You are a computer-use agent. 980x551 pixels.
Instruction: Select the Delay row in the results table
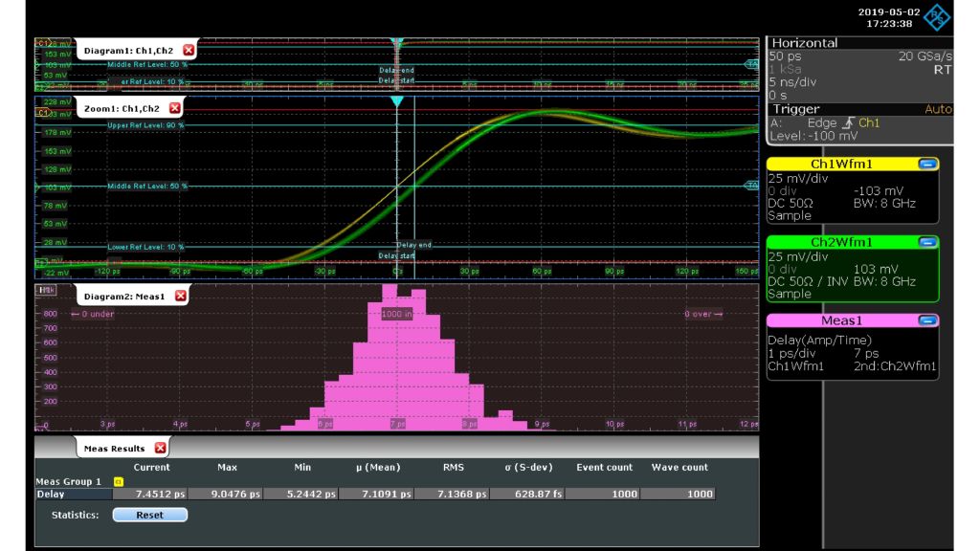click(x=53, y=494)
